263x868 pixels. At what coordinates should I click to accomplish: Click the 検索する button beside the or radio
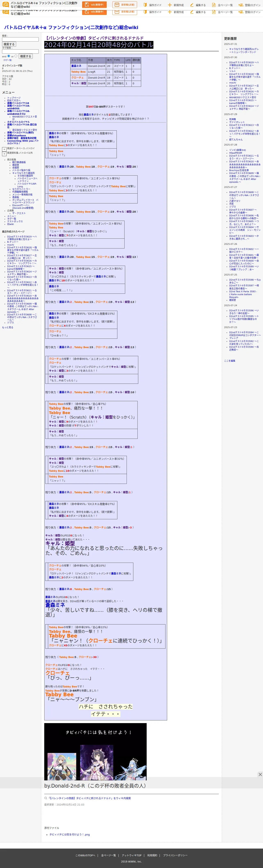[26, 56]
